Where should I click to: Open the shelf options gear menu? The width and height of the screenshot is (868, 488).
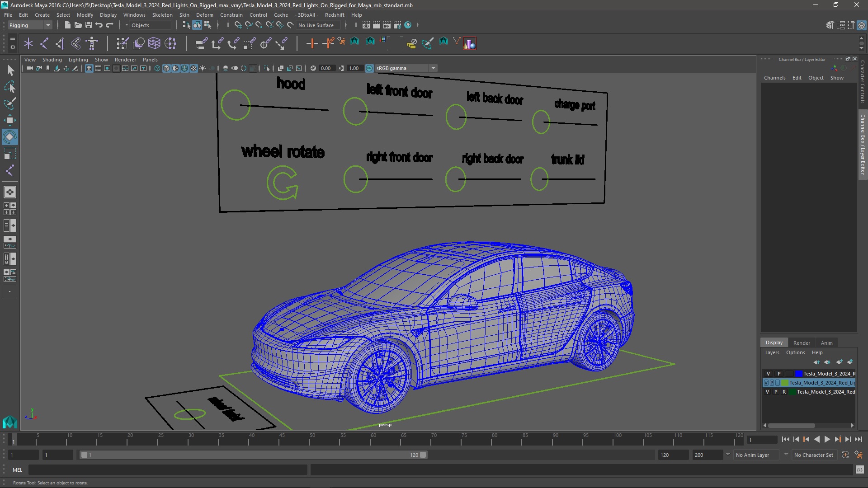(12, 47)
